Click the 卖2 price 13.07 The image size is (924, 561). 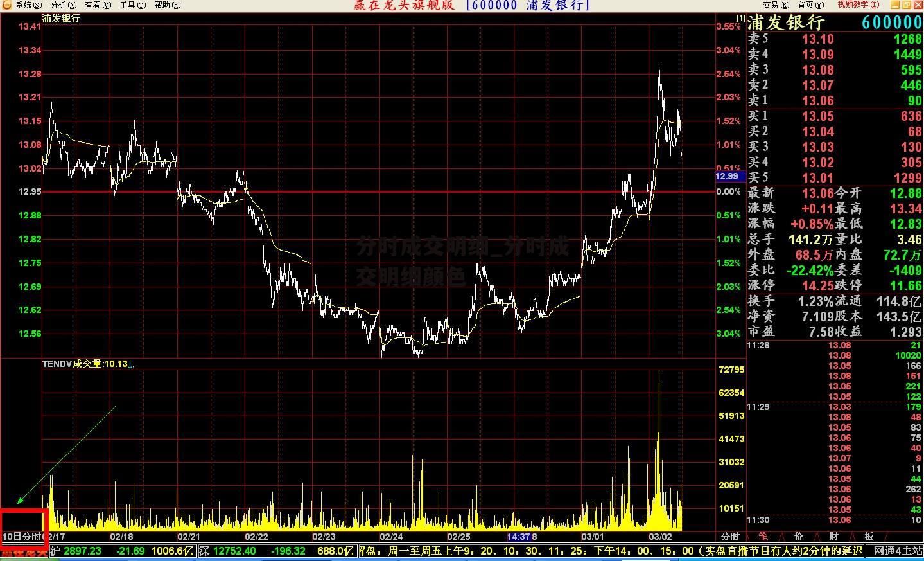[x=817, y=85]
